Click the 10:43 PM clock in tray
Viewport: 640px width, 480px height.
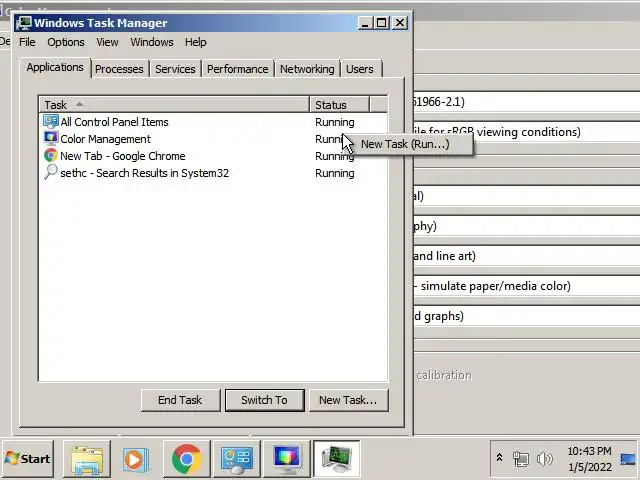(589, 451)
